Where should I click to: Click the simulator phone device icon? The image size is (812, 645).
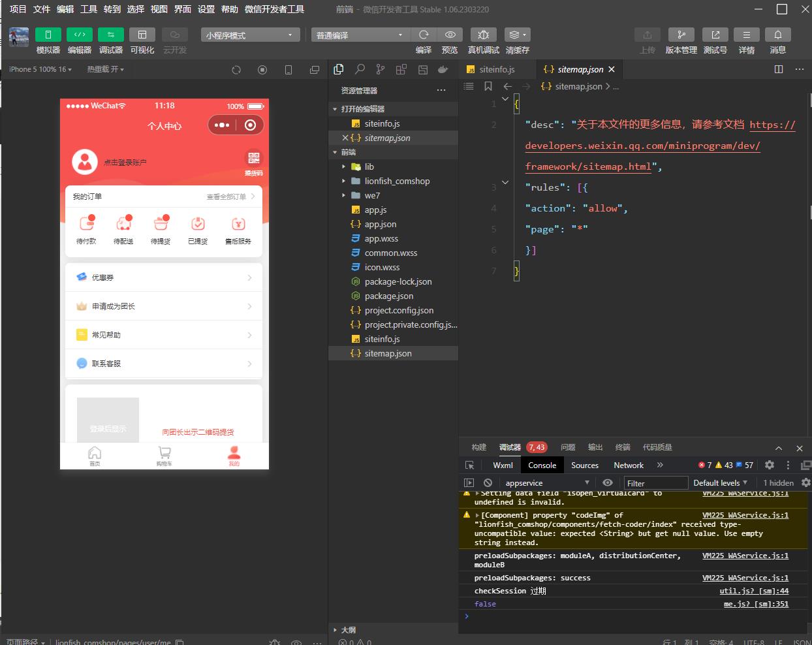pyautogui.click(x=289, y=70)
